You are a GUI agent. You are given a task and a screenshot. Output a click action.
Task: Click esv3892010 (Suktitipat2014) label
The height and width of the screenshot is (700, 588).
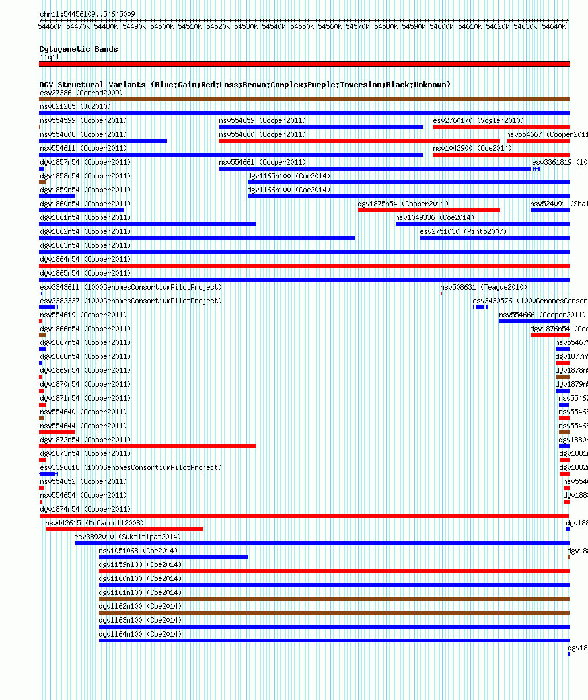pos(128,537)
